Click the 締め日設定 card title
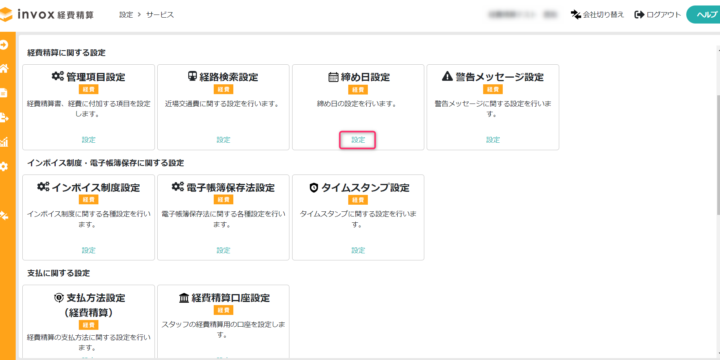Screen dimensions: 720x360 [x=365, y=77]
